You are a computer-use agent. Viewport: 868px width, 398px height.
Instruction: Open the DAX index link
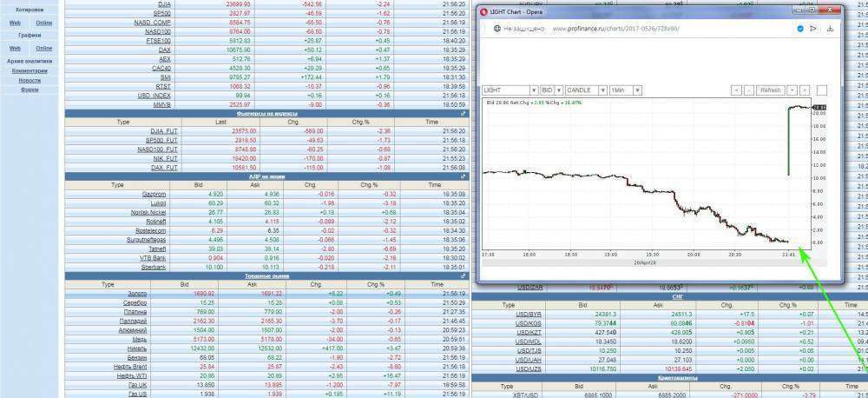point(165,50)
